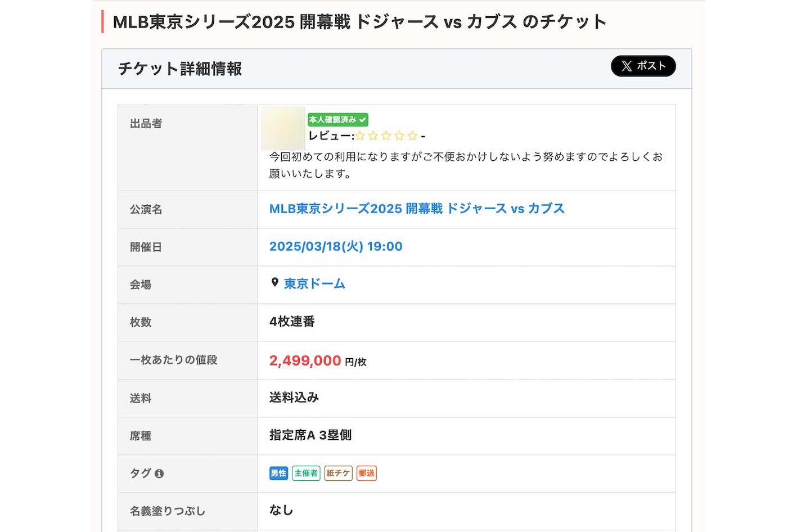Select the 主催者 tag badge
Viewport: 797px width, 532px height.
pyautogui.click(x=305, y=473)
